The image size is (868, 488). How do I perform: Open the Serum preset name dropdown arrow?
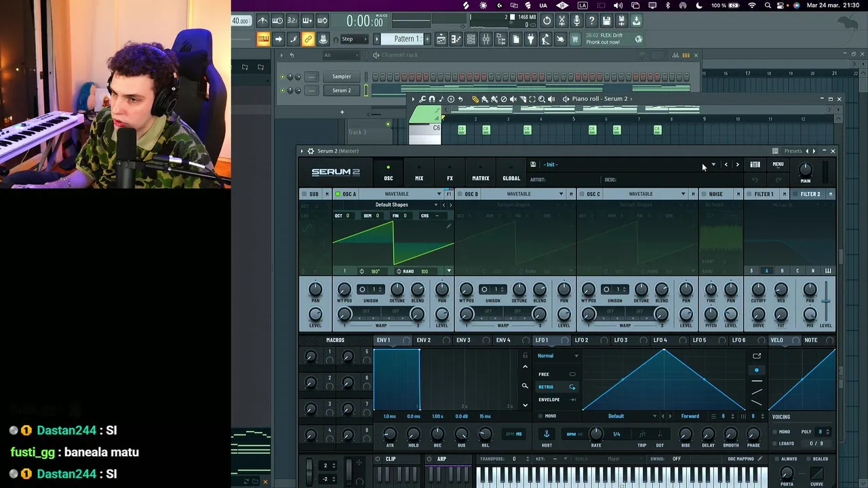coord(713,165)
